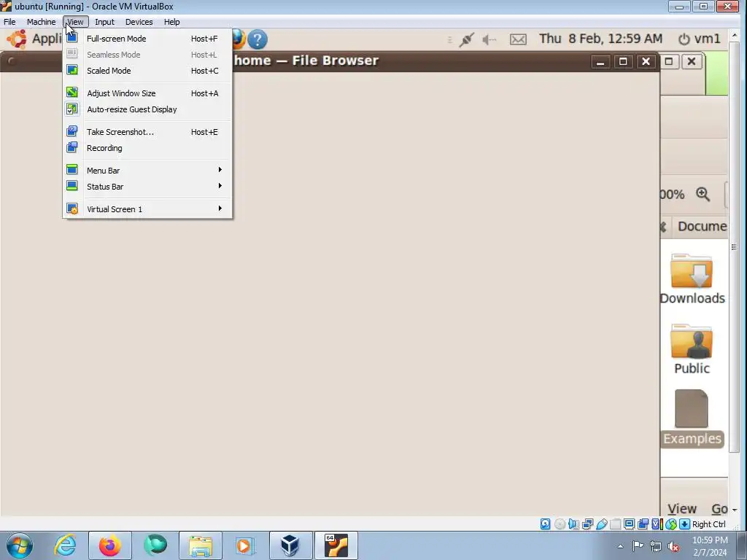Click the hard disk activity status icon

(x=546, y=524)
